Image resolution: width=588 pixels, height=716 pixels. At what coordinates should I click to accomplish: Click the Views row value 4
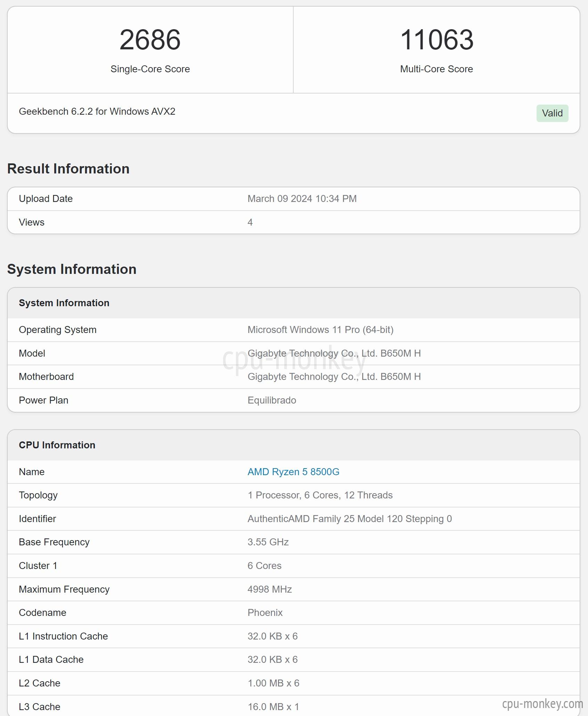click(250, 222)
